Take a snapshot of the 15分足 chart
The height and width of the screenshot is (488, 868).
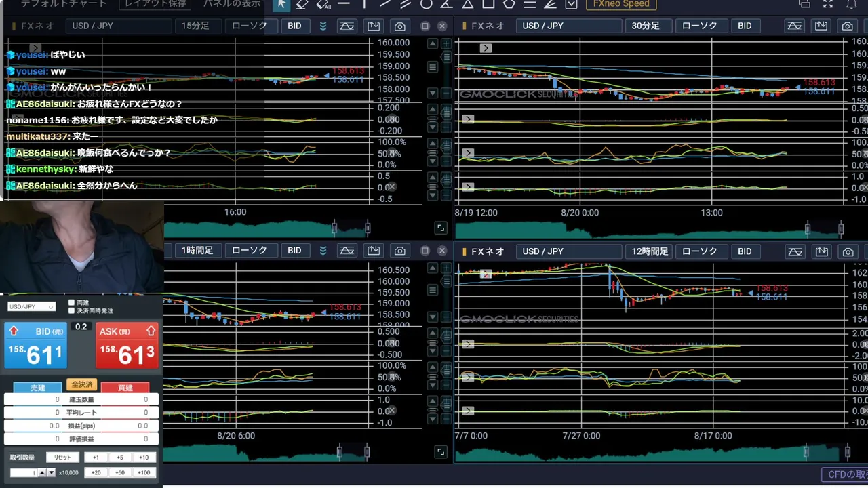[400, 26]
